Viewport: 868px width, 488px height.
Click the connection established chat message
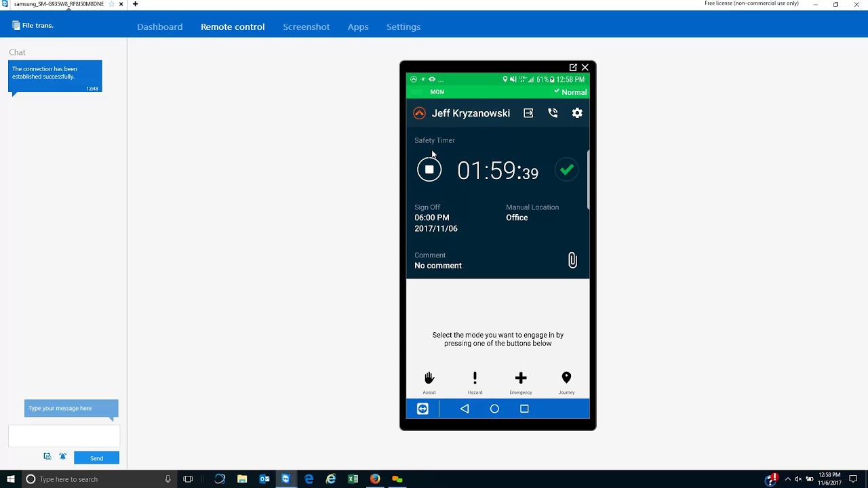click(55, 77)
